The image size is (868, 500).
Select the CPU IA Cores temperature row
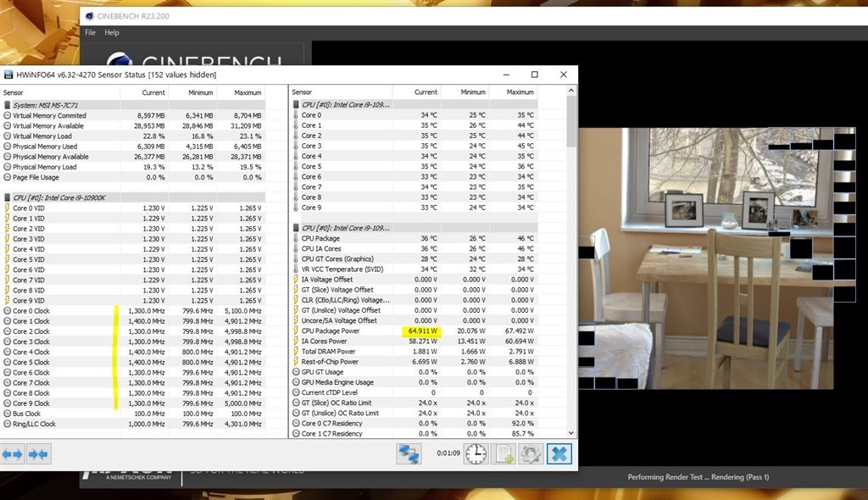[x=413, y=248]
